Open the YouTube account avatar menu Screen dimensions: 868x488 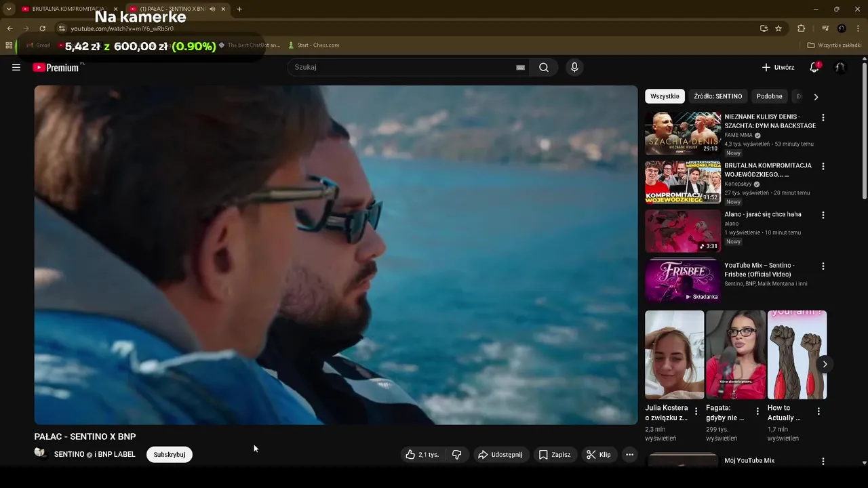click(840, 67)
